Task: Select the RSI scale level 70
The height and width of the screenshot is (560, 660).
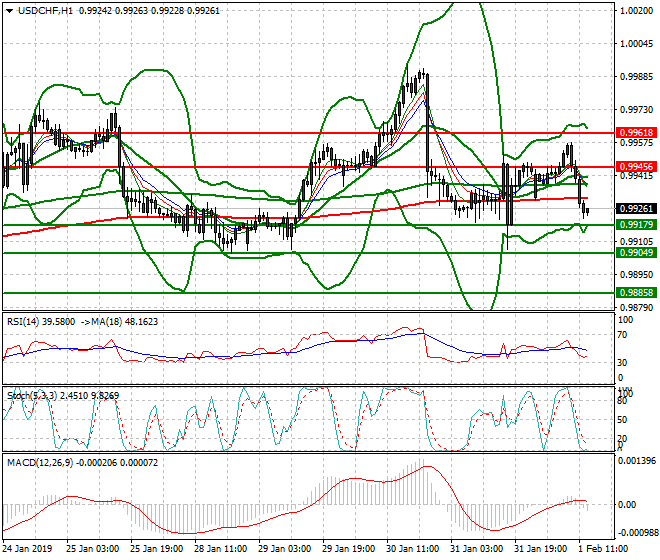Action: [x=623, y=335]
